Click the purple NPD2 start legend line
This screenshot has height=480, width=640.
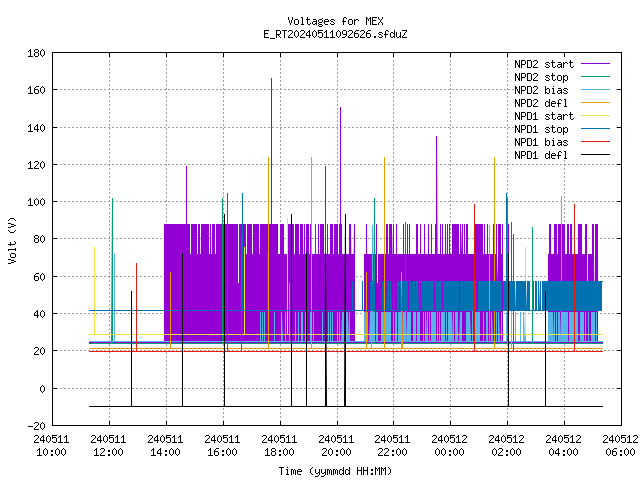pyautogui.click(x=596, y=64)
